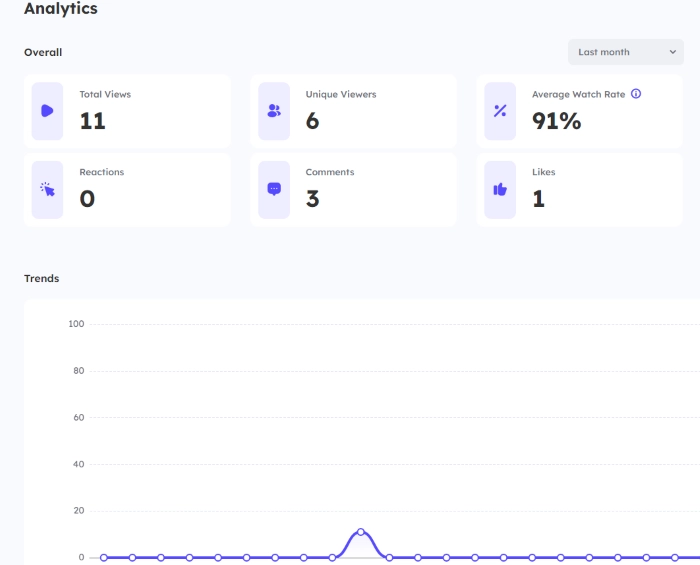
Task: Click the Reactions cursor icon
Action: click(47, 189)
